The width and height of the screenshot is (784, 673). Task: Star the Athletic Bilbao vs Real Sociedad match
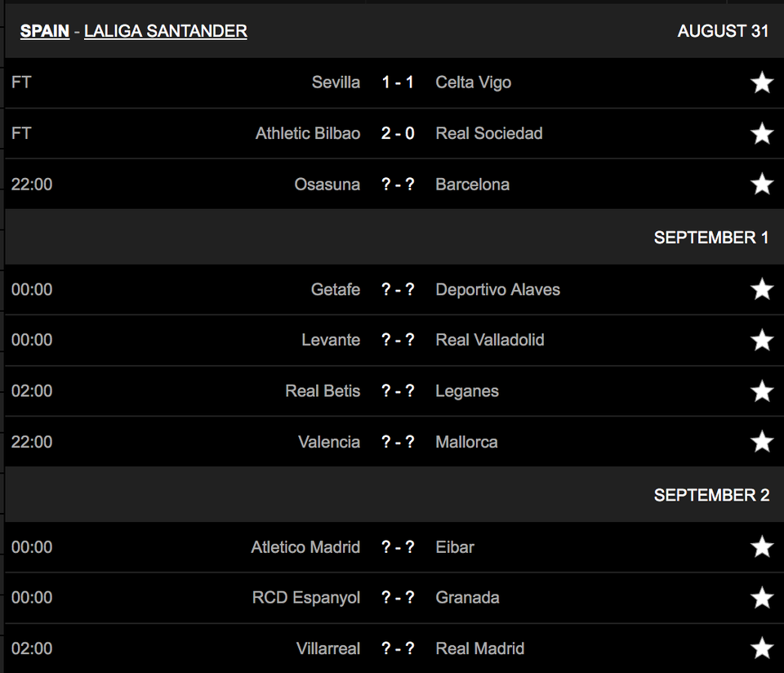click(762, 133)
